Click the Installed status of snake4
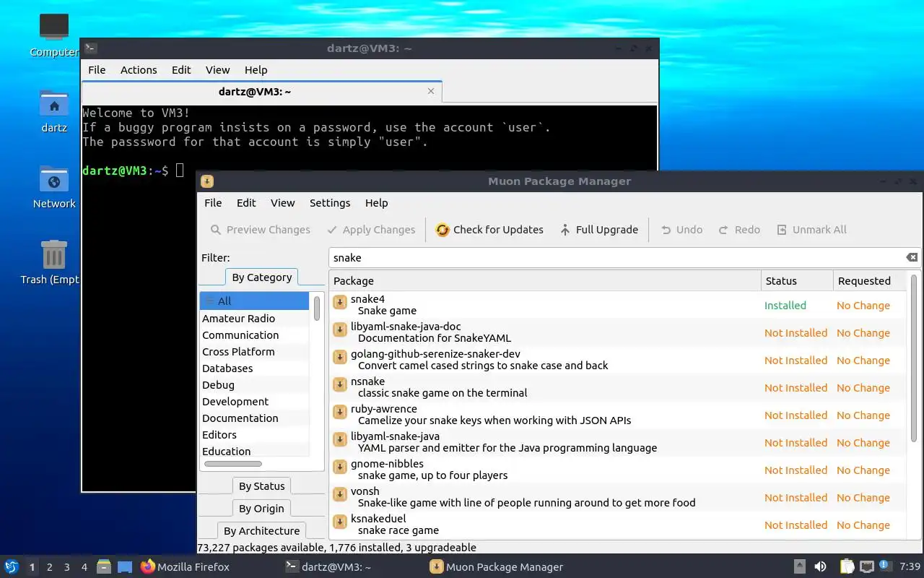This screenshot has width=924, height=578. (785, 306)
